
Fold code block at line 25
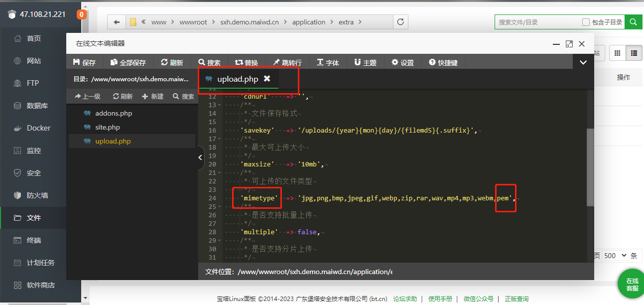(220, 206)
